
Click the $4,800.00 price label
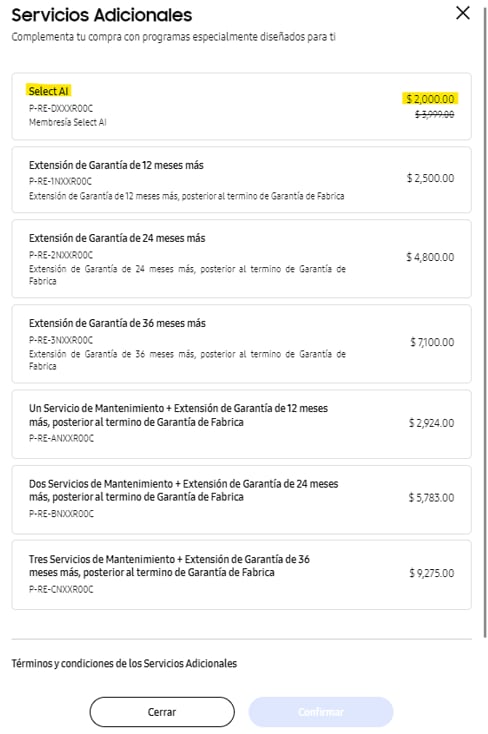[x=430, y=257]
